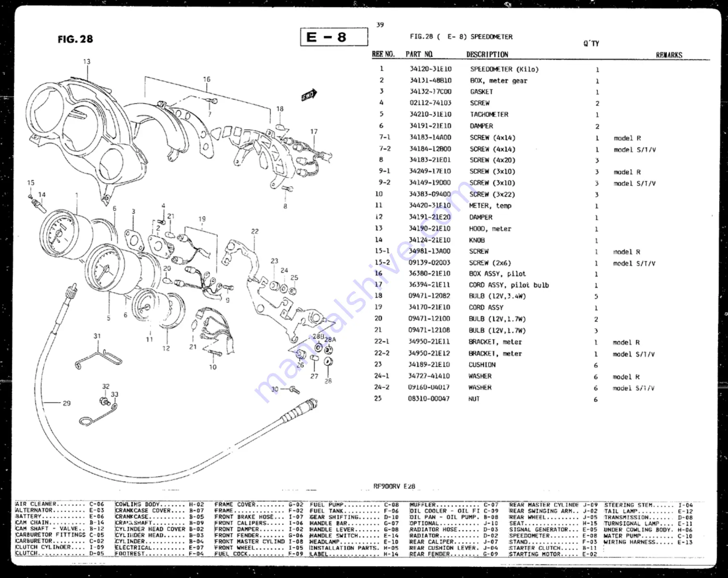This screenshot has height=578, width=728.
Task: Select part number 08310-00047
Action: point(429,399)
